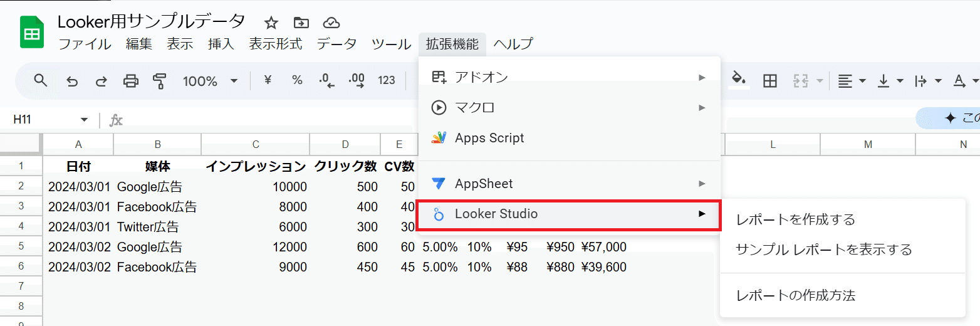Open the fill color picker
This screenshot has width=980, height=326.
pyautogui.click(x=740, y=80)
